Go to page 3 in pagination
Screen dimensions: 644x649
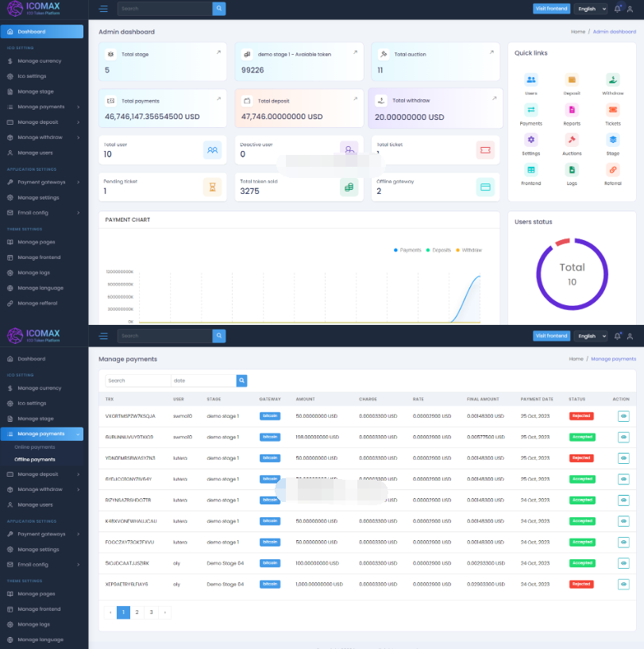[151, 612]
